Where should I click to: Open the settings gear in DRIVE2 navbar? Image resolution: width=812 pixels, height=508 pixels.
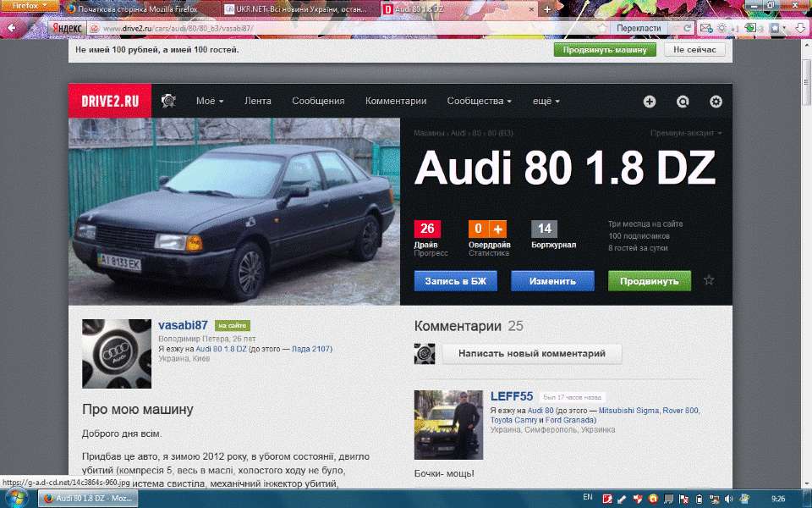716,102
